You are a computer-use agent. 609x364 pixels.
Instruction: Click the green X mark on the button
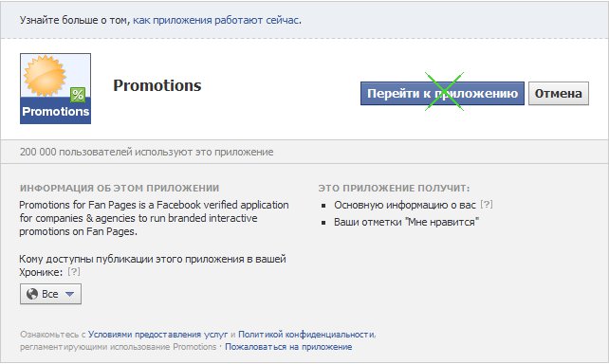444,92
